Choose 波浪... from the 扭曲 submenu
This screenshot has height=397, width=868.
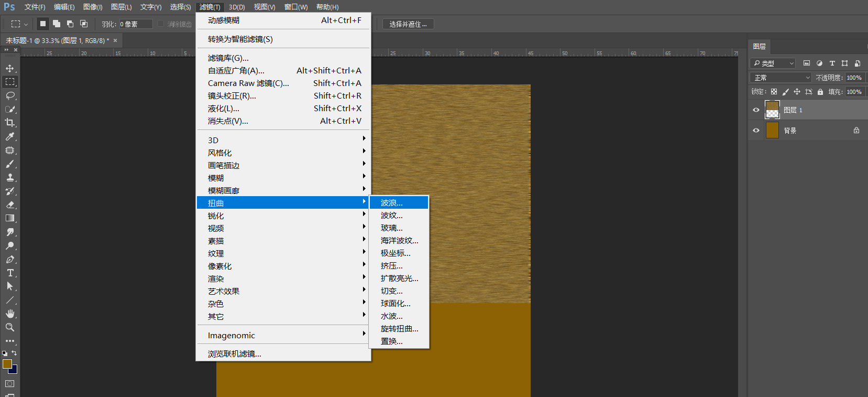click(x=399, y=203)
